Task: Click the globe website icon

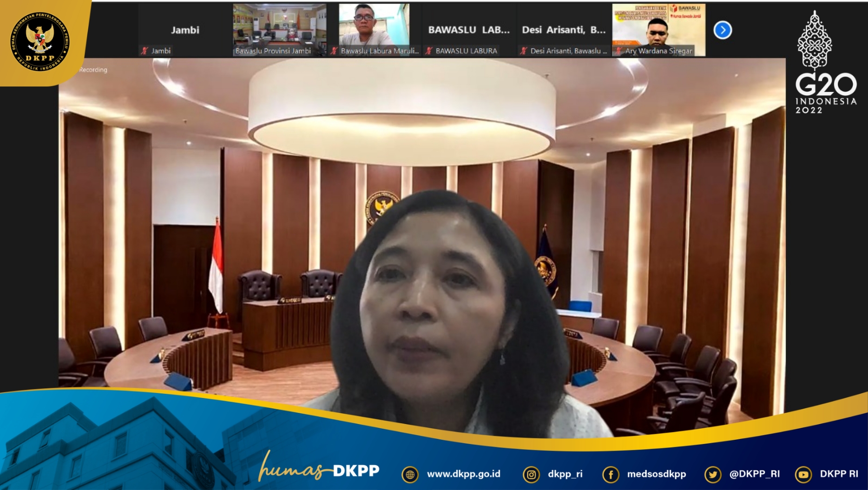Action: 410,475
